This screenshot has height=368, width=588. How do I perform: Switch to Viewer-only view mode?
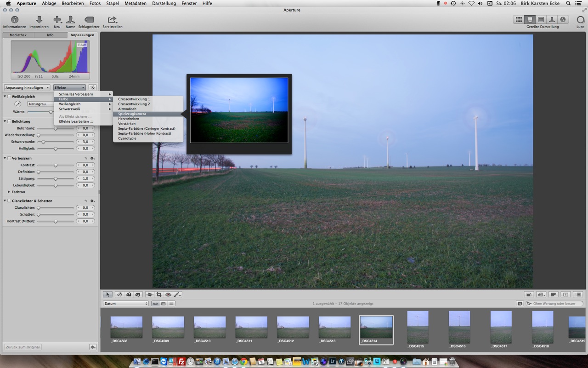coord(541,19)
